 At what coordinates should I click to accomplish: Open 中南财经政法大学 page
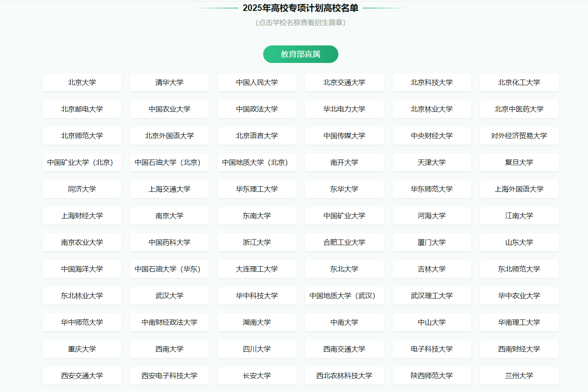pos(169,323)
